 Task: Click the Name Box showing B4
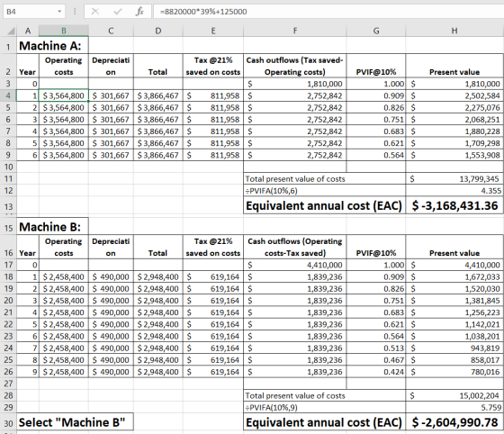point(34,12)
